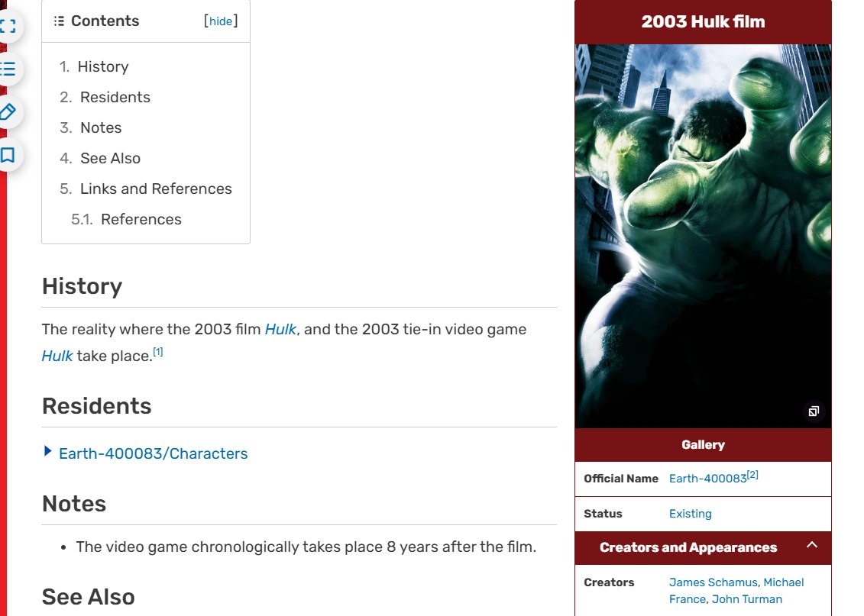Click the fullscreen expand icon in left rail
The height and width of the screenshot is (616, 864).
coord(8,26)
